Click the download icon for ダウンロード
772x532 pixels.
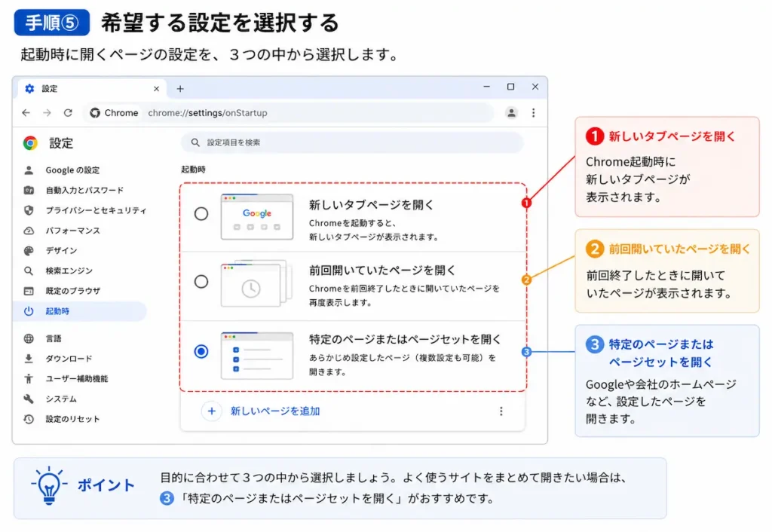coord(29,359)
